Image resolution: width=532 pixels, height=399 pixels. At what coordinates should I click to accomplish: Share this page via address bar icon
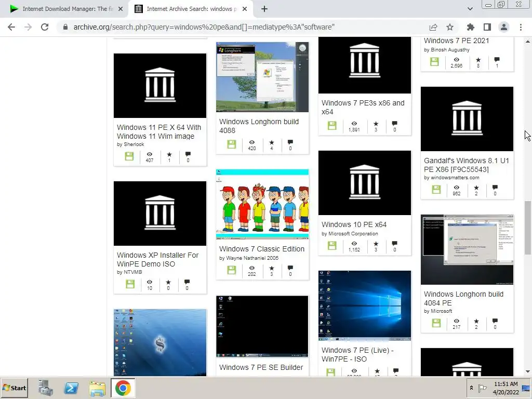coord(433,27)
